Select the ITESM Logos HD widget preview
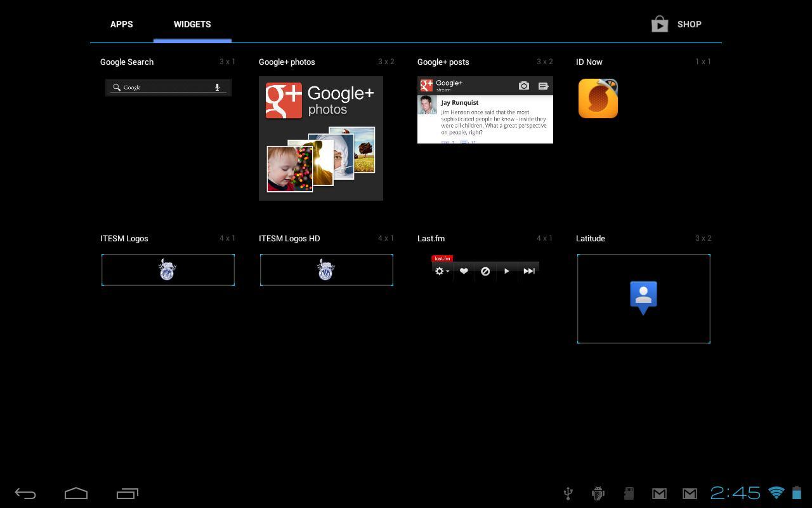This screenshot has height=508, width=812. click(327, 270)
